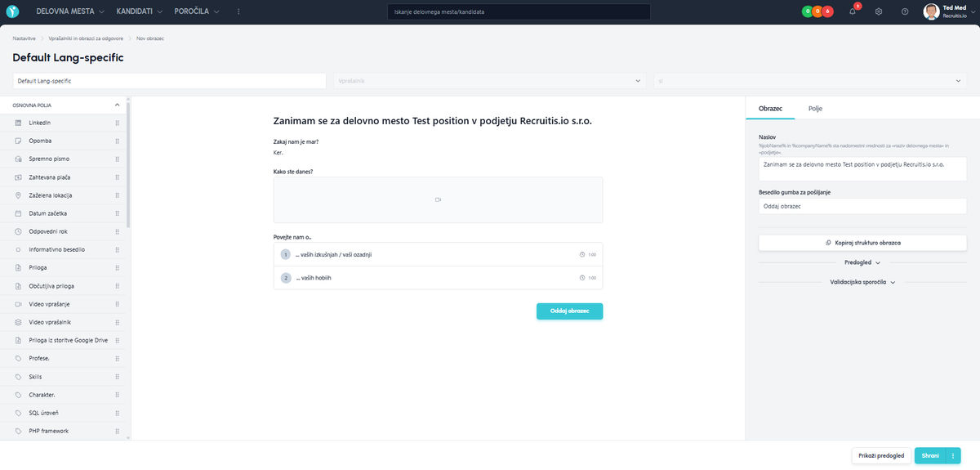This screenshot has width=980, height=470.
Task: Open the settings gear icon
Action: (879, 11)
